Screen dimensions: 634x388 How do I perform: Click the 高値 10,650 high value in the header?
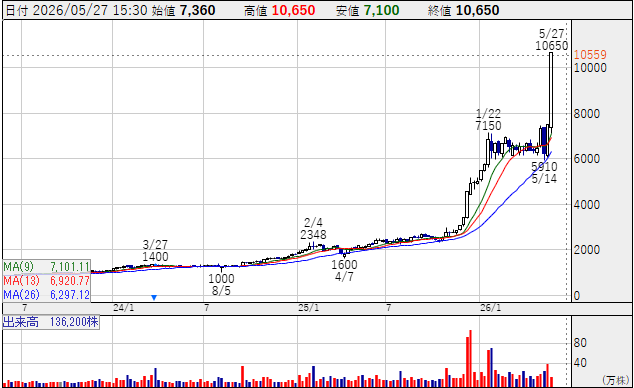279,11
